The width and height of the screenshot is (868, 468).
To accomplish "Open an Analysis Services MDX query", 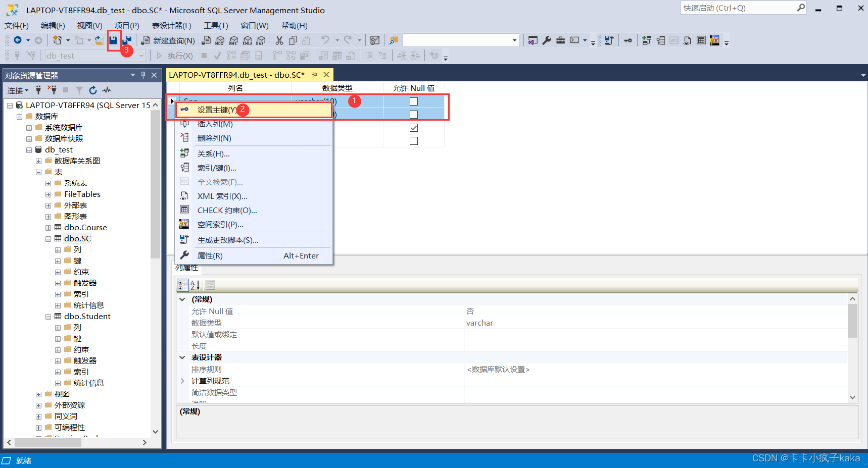I will coord(220,40).
